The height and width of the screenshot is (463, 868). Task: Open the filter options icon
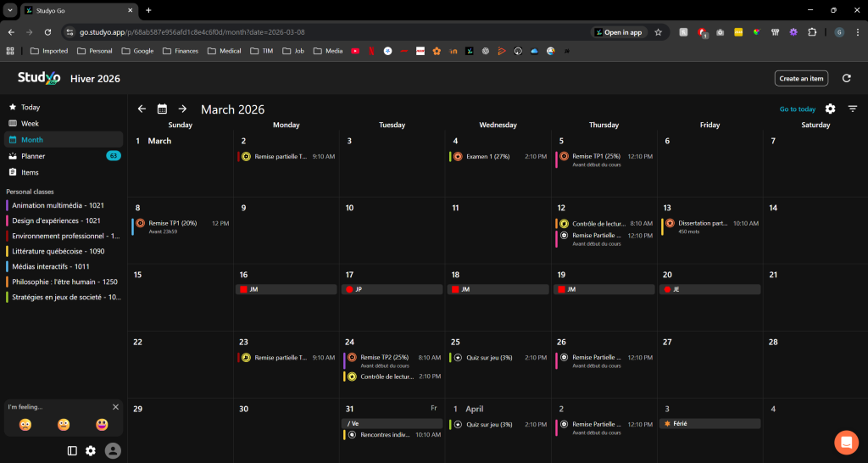coord(852,109)
